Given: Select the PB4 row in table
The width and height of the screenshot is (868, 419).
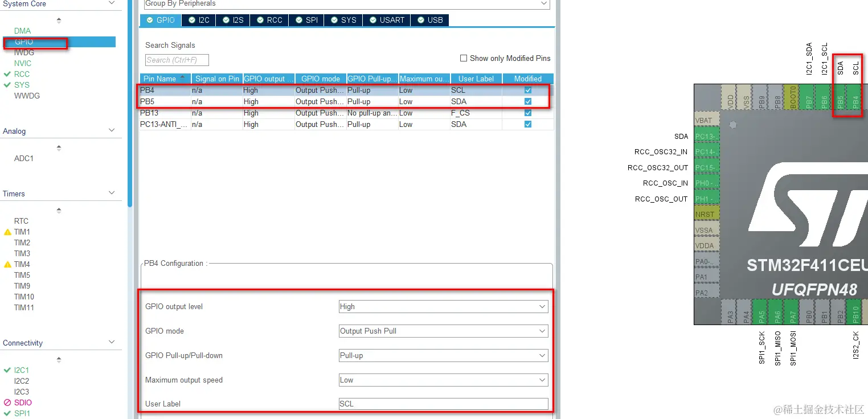Looking at the screenshot, I should point(347,90).
